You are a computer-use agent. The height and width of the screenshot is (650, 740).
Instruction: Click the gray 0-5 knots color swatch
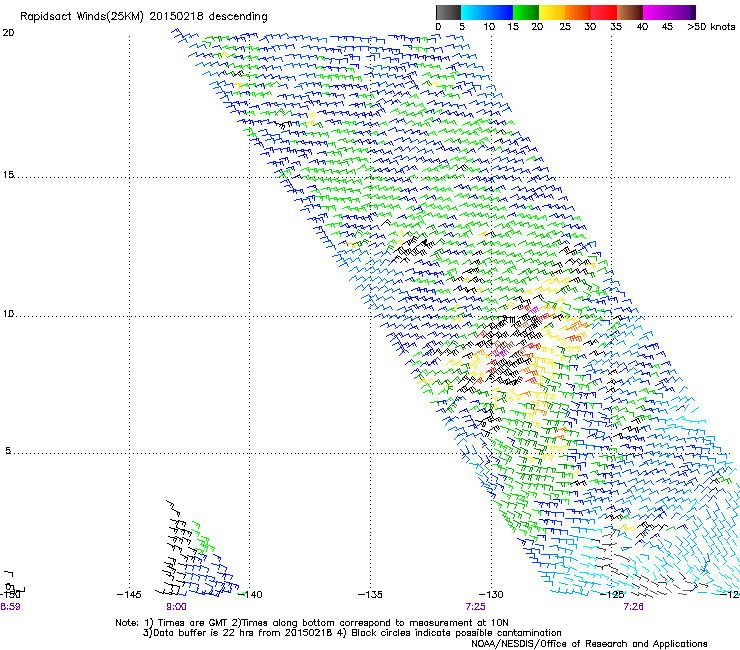448,12
